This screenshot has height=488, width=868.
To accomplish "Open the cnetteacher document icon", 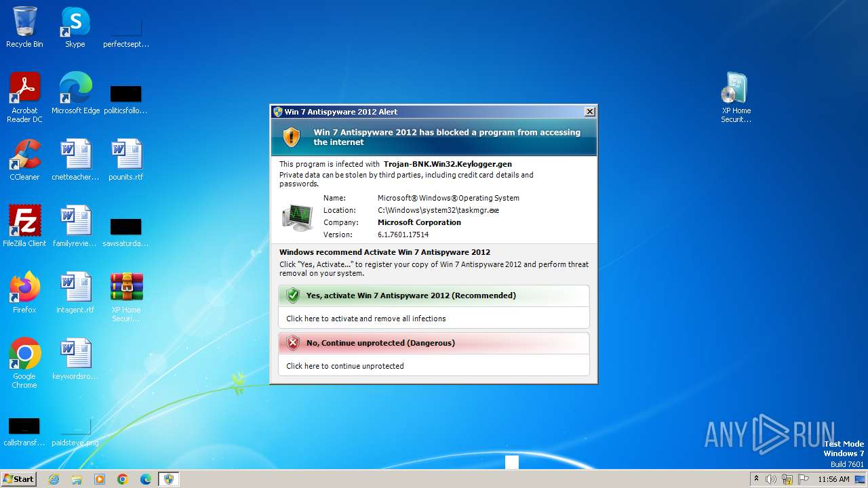I will pos(75,160).
